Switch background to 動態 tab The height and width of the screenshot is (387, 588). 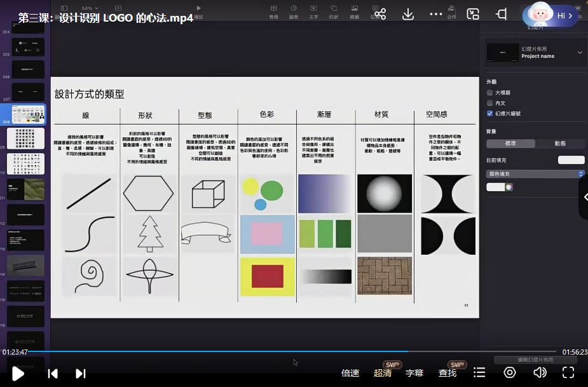(x=560, y=144)
